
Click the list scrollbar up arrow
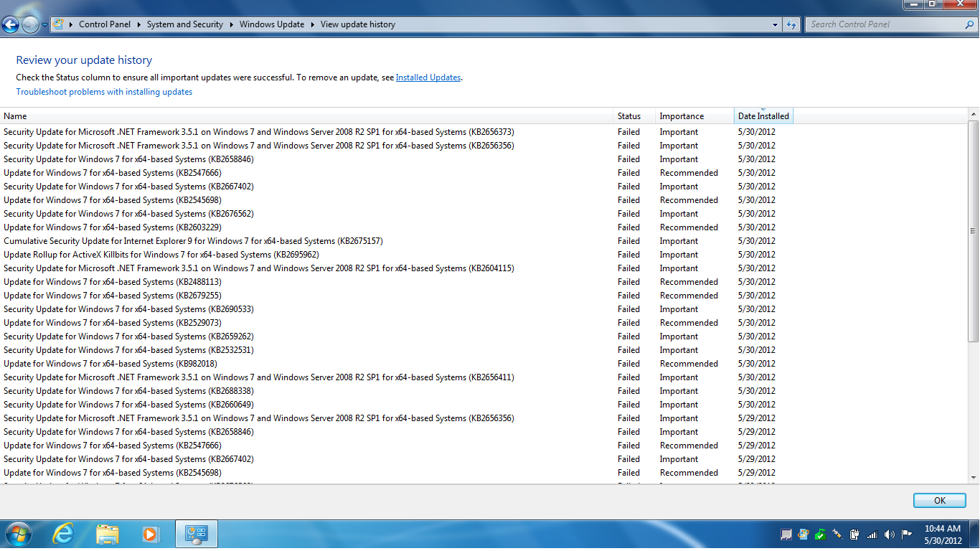[974, 116]
